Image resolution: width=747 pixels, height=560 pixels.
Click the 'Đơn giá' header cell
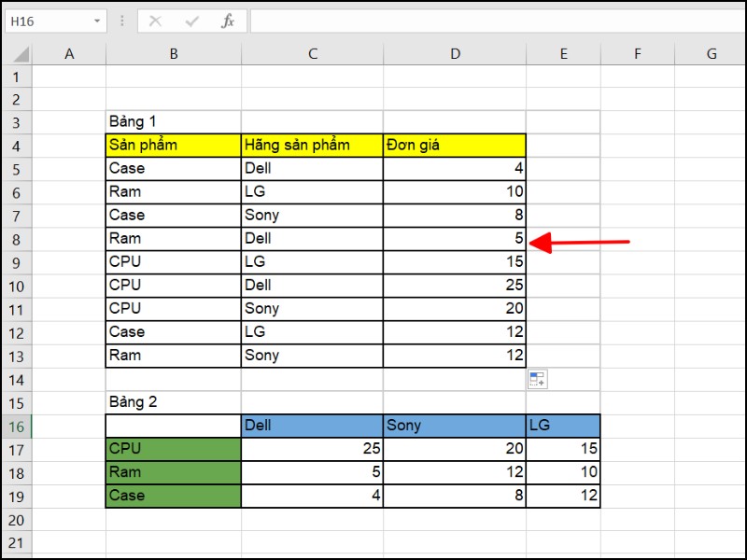(454, 145)
